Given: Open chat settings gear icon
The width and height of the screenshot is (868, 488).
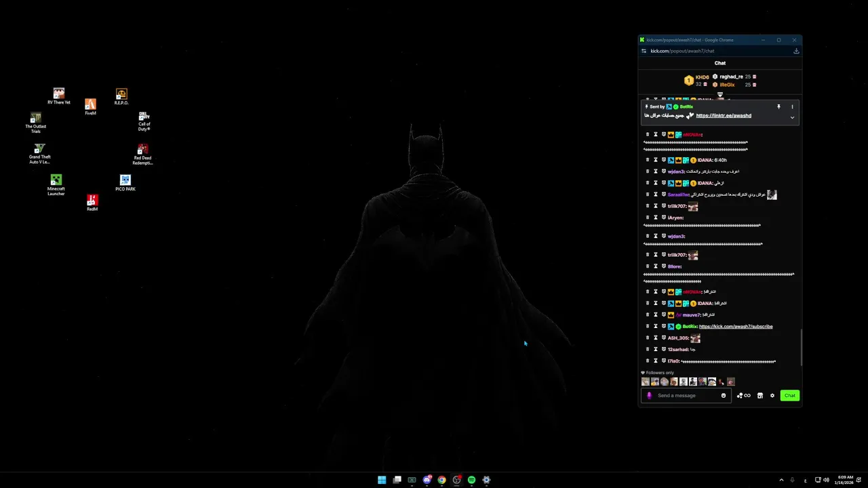Looking at the screenshot, I should (772, 395).
